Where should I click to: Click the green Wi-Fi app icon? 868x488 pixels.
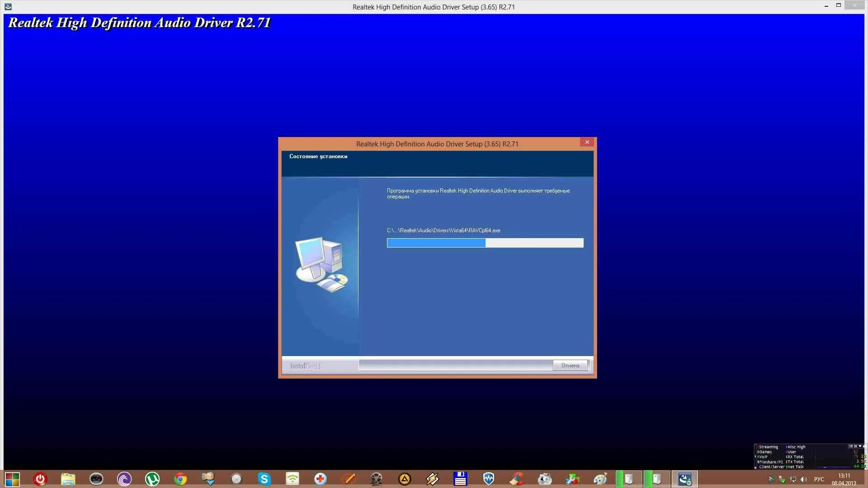point(292,479)
